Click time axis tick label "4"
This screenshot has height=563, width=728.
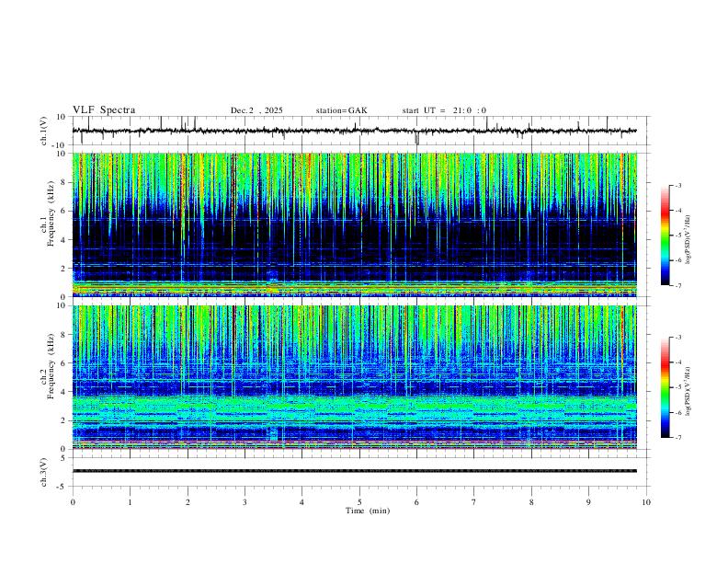tap(301, 502)
